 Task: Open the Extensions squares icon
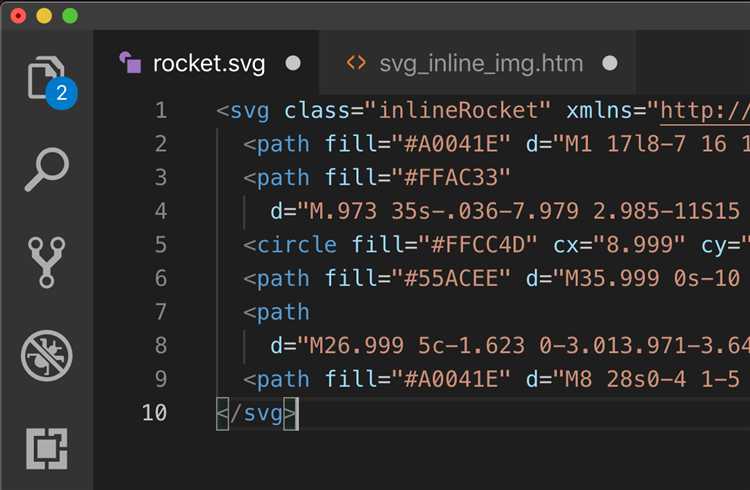[x=47, y=449]
